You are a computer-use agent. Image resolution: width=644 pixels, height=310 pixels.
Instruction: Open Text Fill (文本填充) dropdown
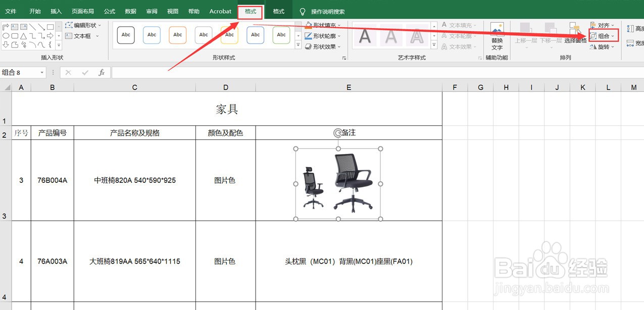click(x=459, y=25)
